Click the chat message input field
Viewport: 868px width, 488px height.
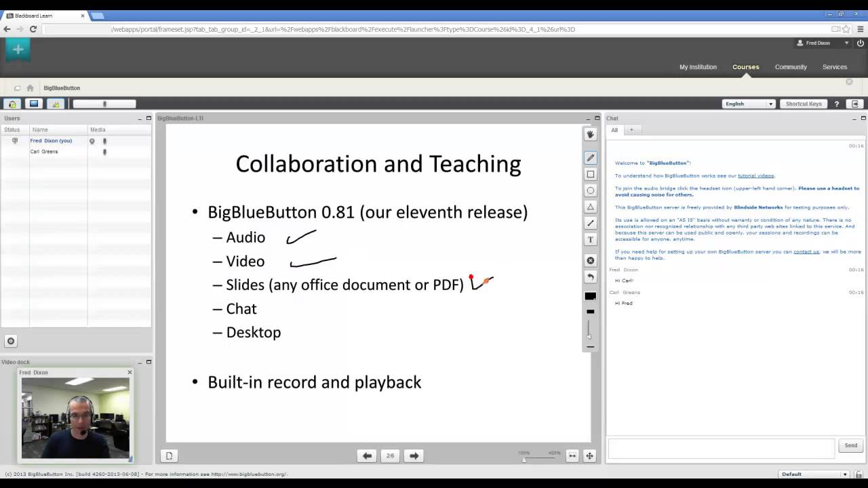[x=722, y=447]
